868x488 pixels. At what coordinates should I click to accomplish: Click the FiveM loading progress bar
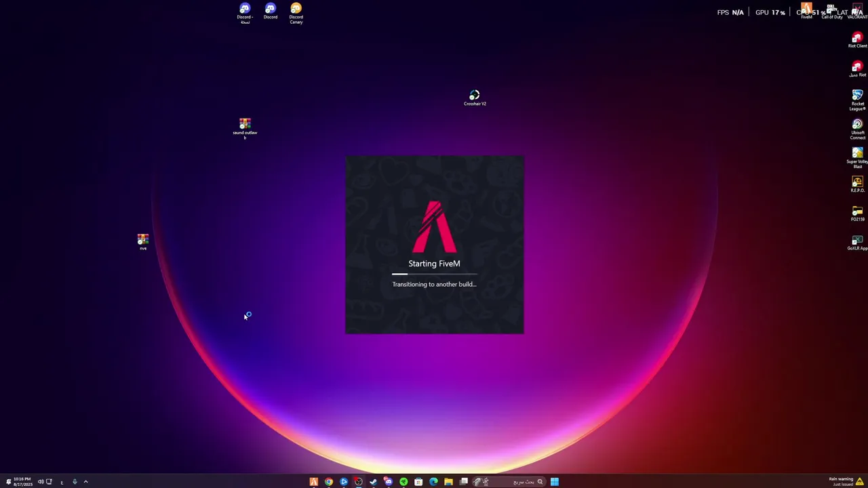pyautogui.click(x=434, y=274)
